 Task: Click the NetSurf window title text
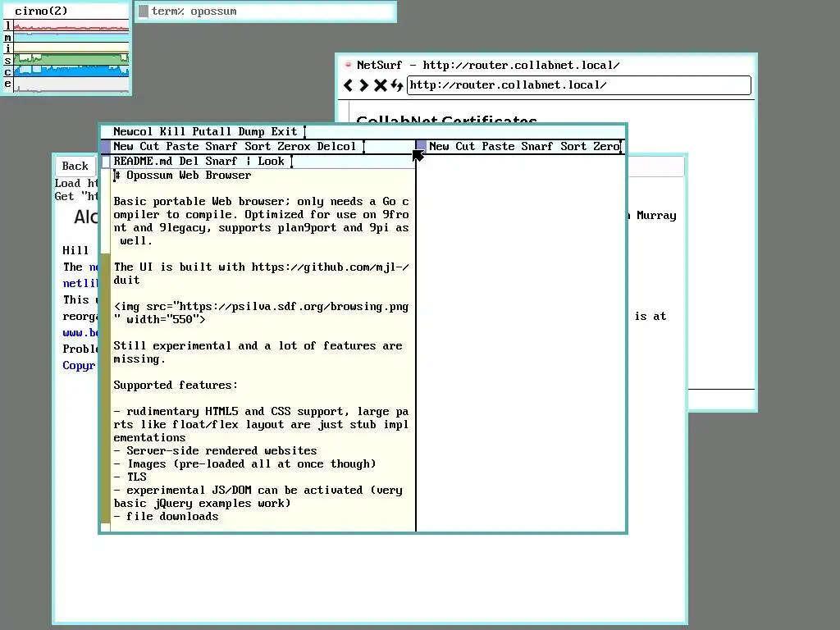click(488, 66)
